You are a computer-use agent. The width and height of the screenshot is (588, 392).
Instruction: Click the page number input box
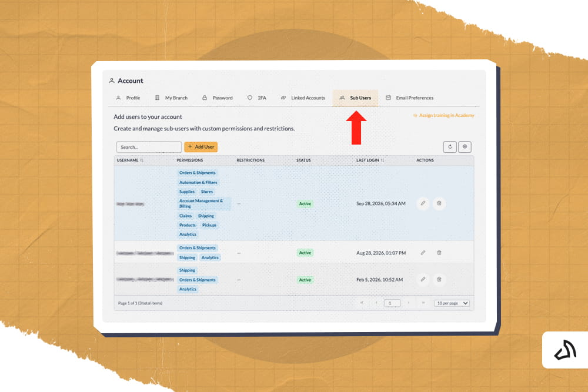[x=392, y=303]
